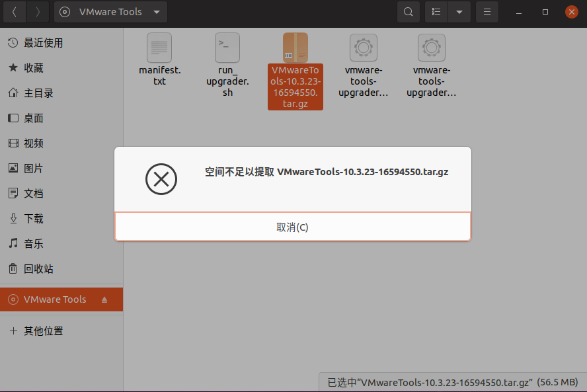The height and width of the screenshot is (392, 587).
Task: Open Pictures (图片) in sidebar
Action: [x=61, y=169]
